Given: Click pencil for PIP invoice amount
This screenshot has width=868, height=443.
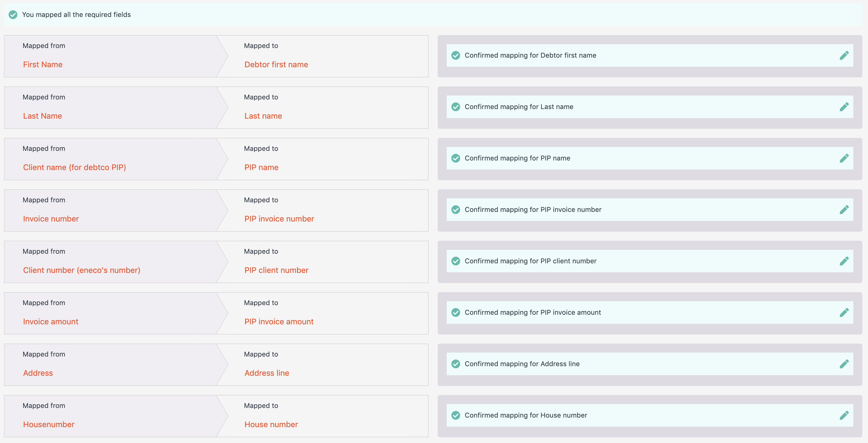Looking at the screenshot, I should (x=844, y=312).
